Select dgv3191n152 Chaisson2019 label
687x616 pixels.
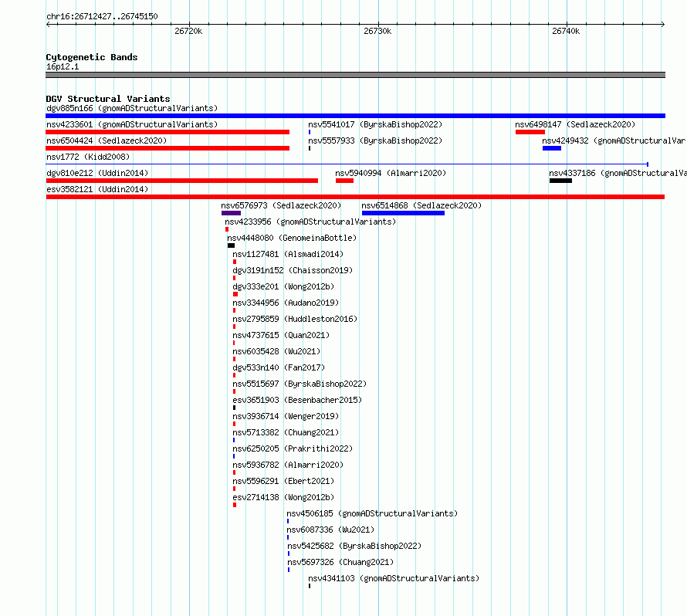pos(293,270)
